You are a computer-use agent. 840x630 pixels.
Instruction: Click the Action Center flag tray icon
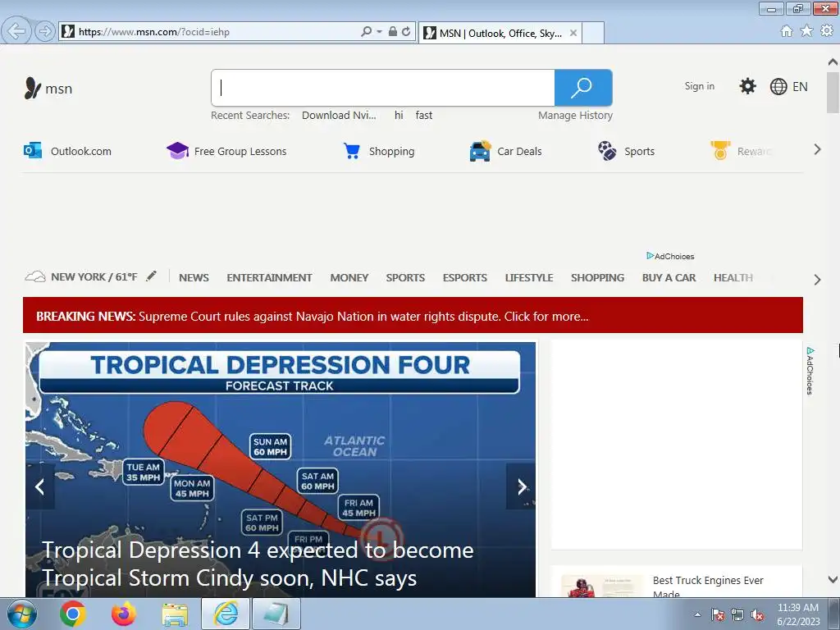click(x=718, y=614)
